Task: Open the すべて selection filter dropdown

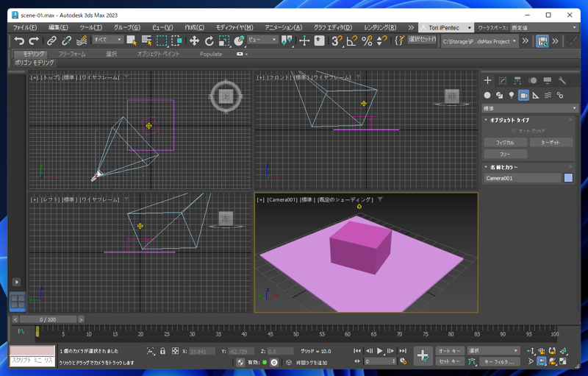Action: pos(107,40)
